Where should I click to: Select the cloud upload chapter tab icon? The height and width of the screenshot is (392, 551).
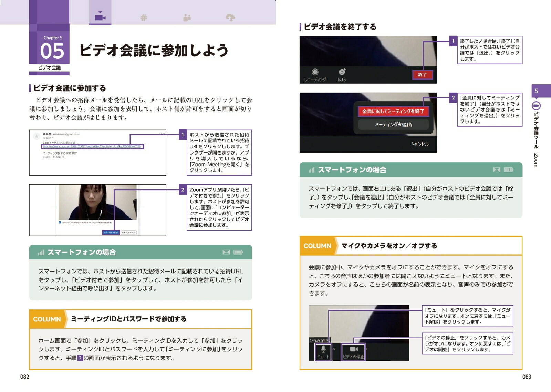tap(230, 17)
